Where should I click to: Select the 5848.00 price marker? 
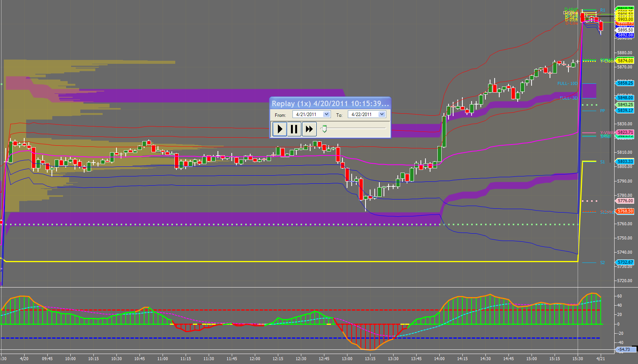pyautogui.click(x=625, y=98)
